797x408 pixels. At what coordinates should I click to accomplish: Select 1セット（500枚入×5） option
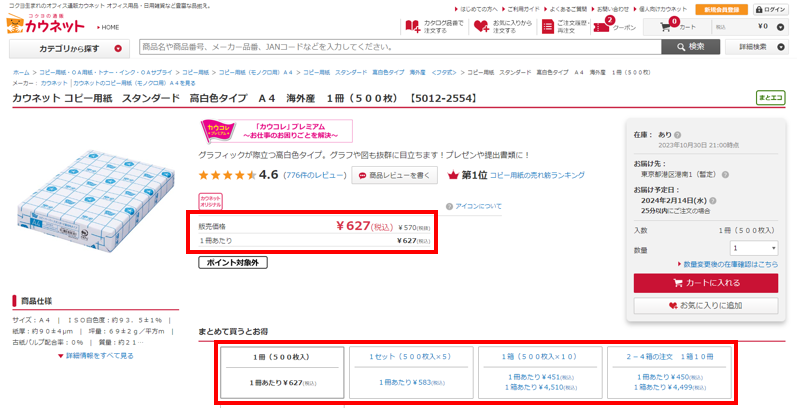(411, 373)
